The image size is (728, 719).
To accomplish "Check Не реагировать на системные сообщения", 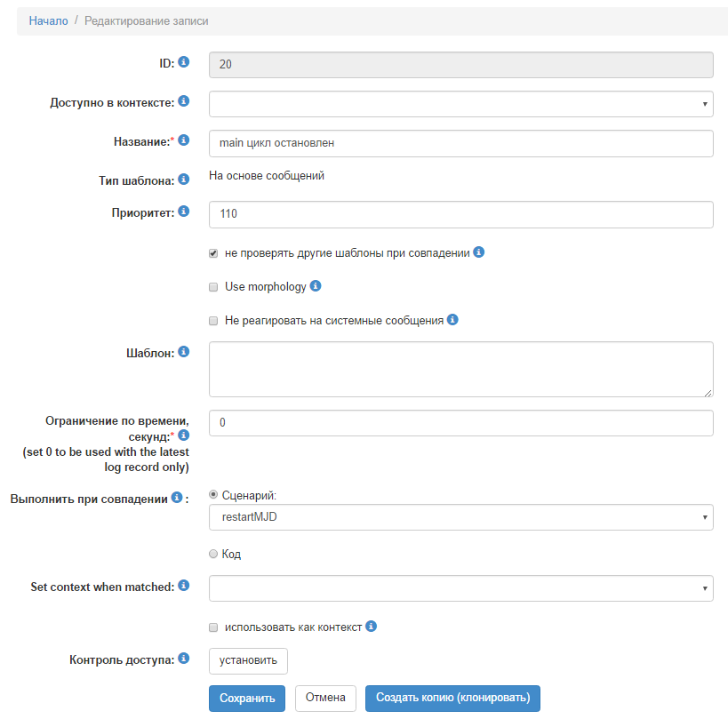I will coord(212,320).
